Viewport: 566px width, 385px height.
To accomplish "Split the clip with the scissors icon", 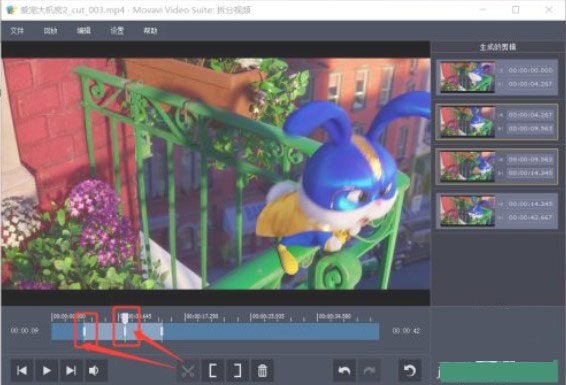I will (x=188, y=371).
